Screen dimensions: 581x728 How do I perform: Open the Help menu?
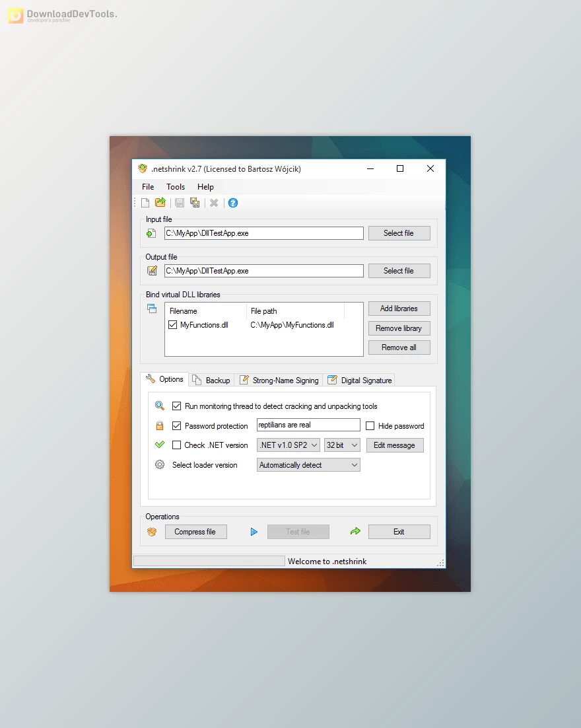point(205,187)
